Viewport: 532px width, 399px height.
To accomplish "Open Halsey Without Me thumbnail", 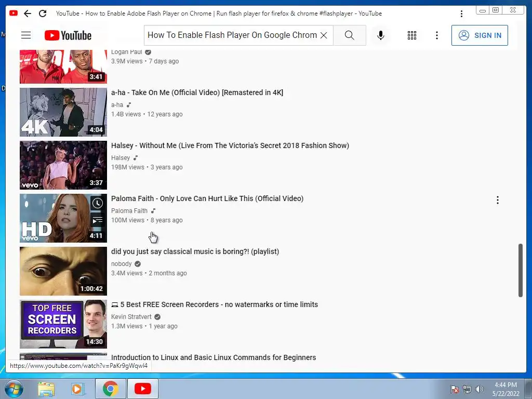I will tap(63, 165).
